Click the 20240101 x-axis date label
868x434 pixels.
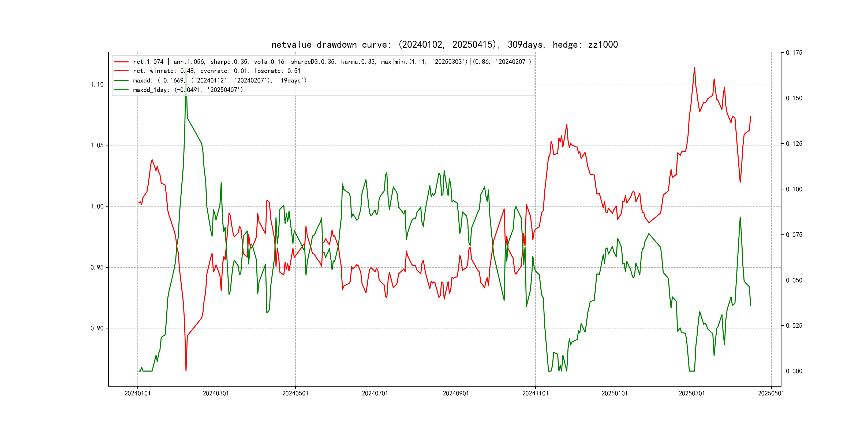[137, 394]
